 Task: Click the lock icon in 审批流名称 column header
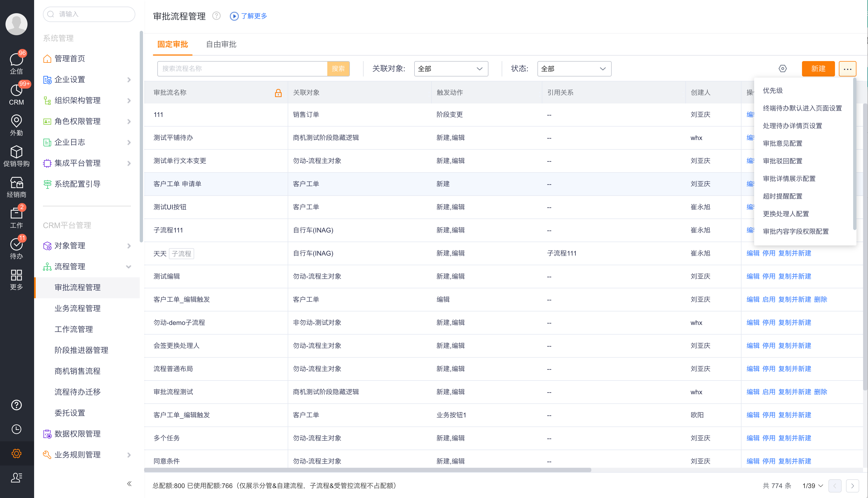coord(278,93)
